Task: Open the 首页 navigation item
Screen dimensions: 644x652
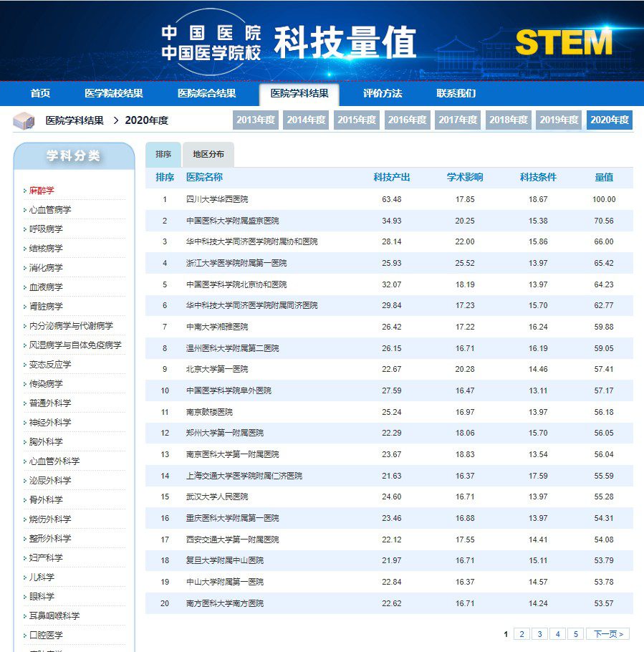Action: [40, 93]
